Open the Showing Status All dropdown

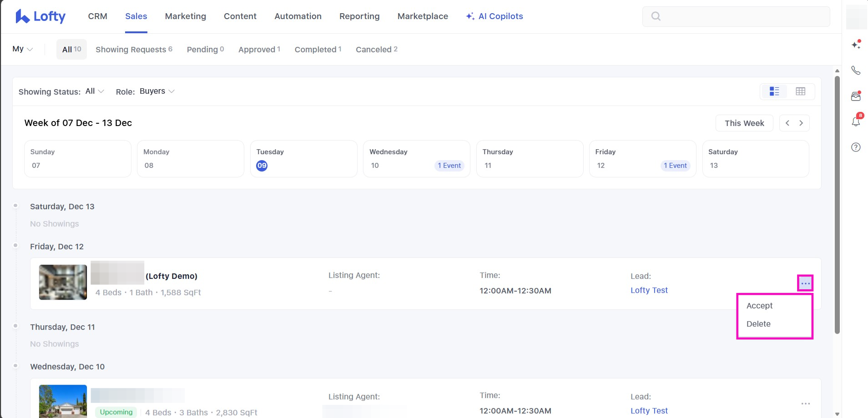95,91
